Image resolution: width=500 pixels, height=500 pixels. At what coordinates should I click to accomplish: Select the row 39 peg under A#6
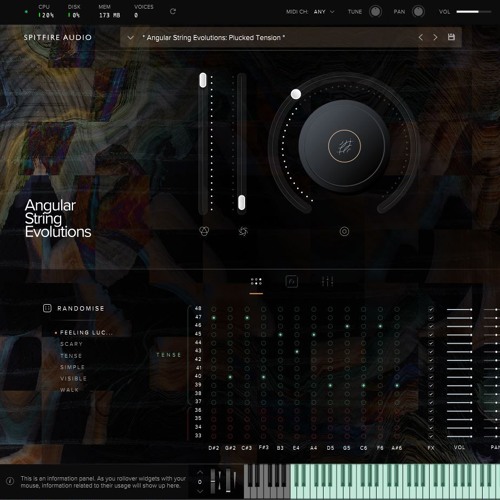point(397,385)
